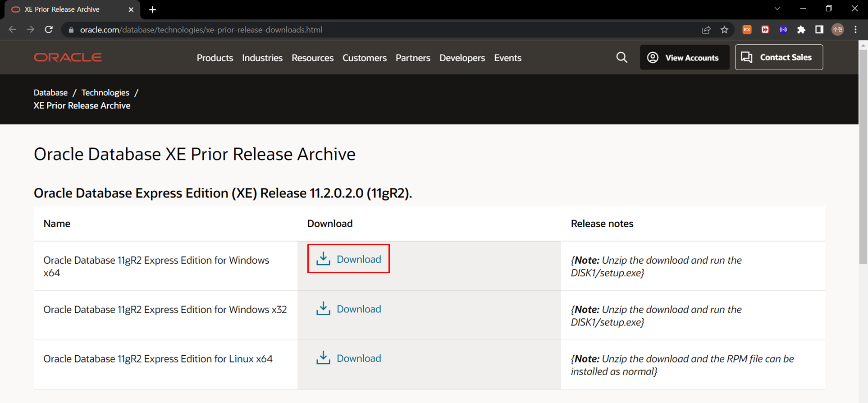Open the purple broadcast extension icon
The image size is (868, 403).
783,30
